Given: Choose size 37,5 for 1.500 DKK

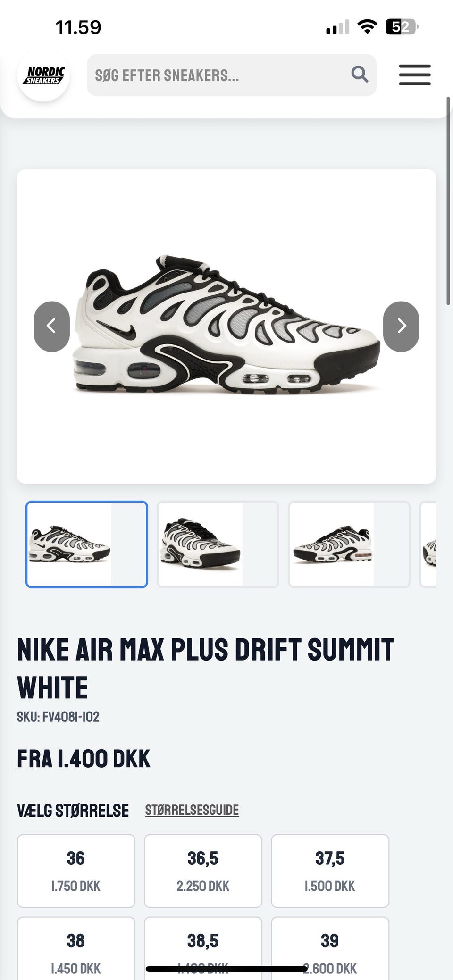Looking at the screenshot, I should tap(330, 871).
